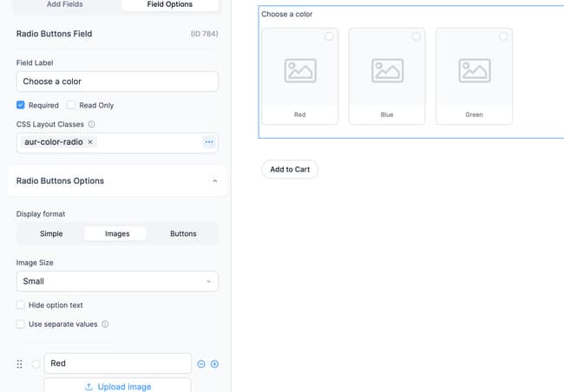
Task: Select the Blue radio in preview
Action: click(416, 36)
